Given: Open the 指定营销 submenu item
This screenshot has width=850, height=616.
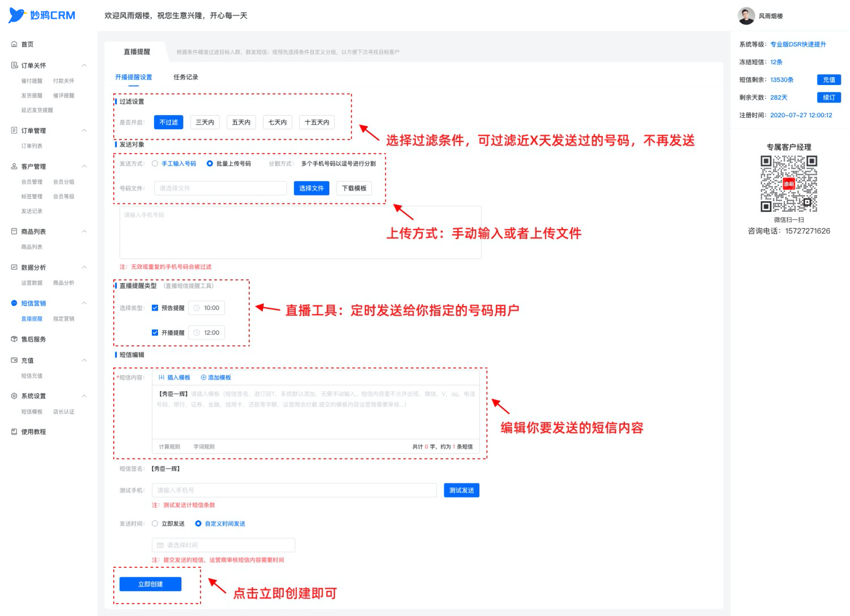Looking at the screenshot, I should 63,319.
